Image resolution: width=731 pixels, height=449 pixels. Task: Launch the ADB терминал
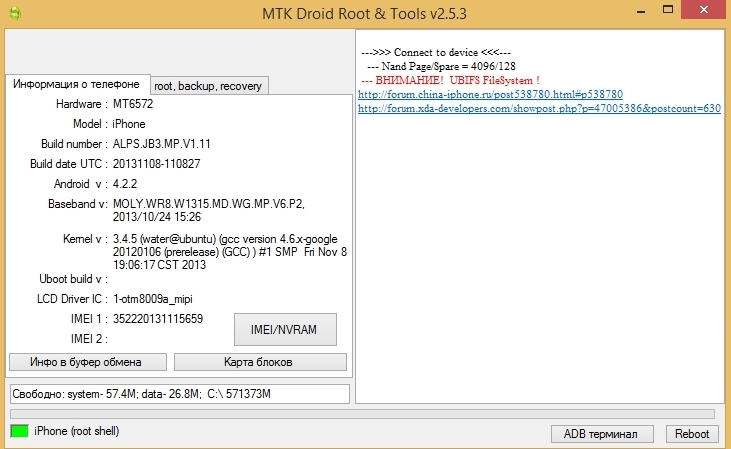(601, 433)
